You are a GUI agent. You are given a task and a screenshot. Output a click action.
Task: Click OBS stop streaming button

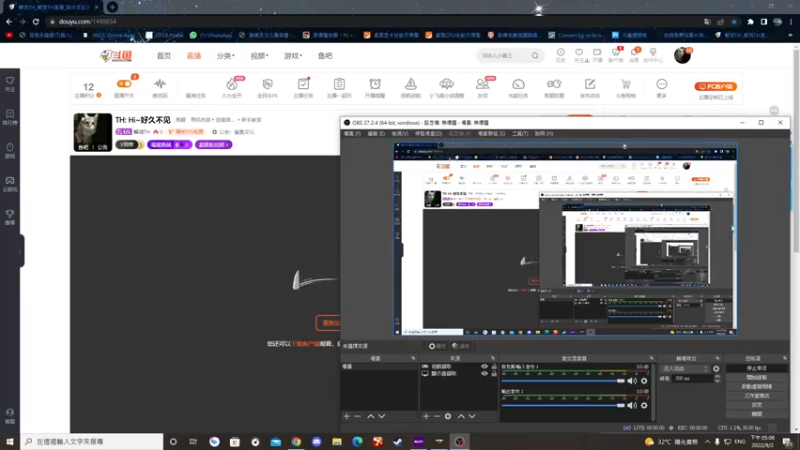click(x=756, y=368)
